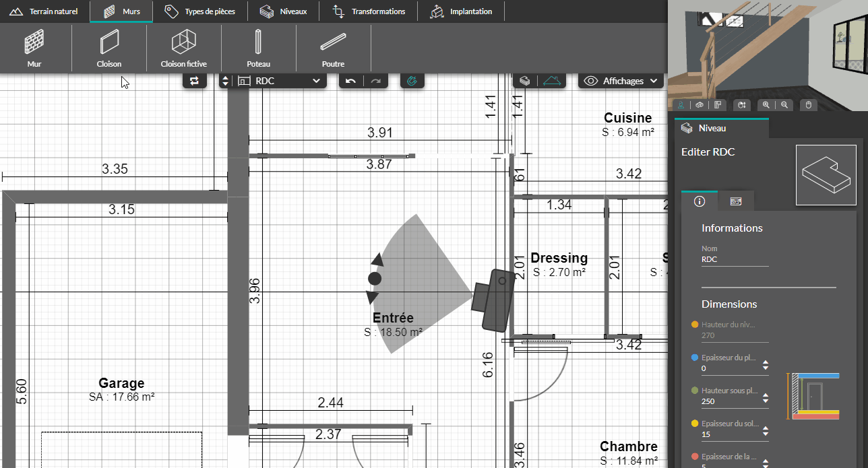Enable first-person view in 3D preview
The image size is (868, 468).
pyautogui.click(x=681, y=105)
